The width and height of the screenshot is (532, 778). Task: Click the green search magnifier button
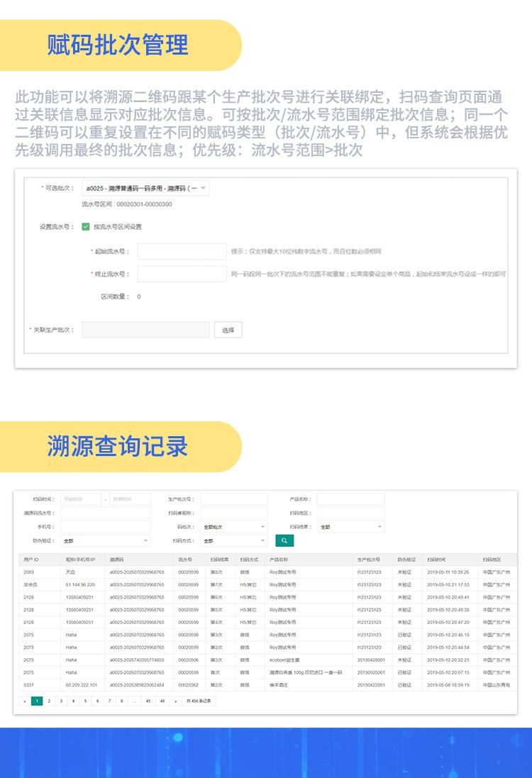tap(284, 540)
